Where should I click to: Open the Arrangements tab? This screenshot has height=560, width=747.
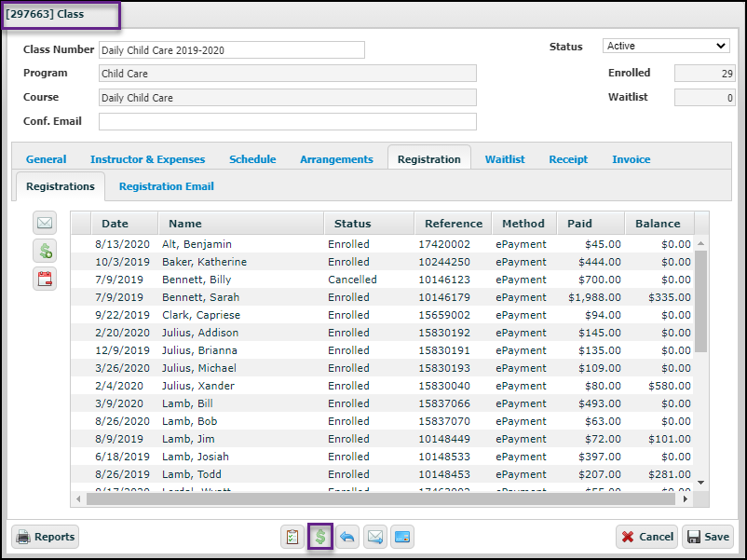[336, 159]
